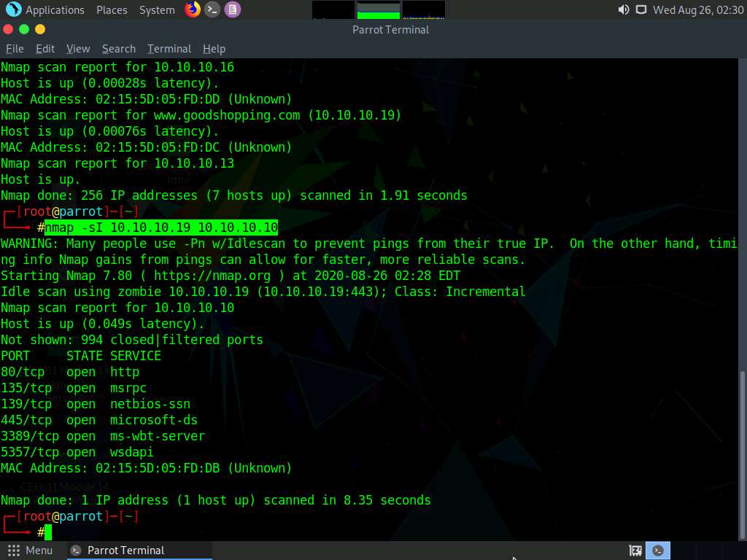Launch terminal from top panel launcher

[x=212, y=9]
